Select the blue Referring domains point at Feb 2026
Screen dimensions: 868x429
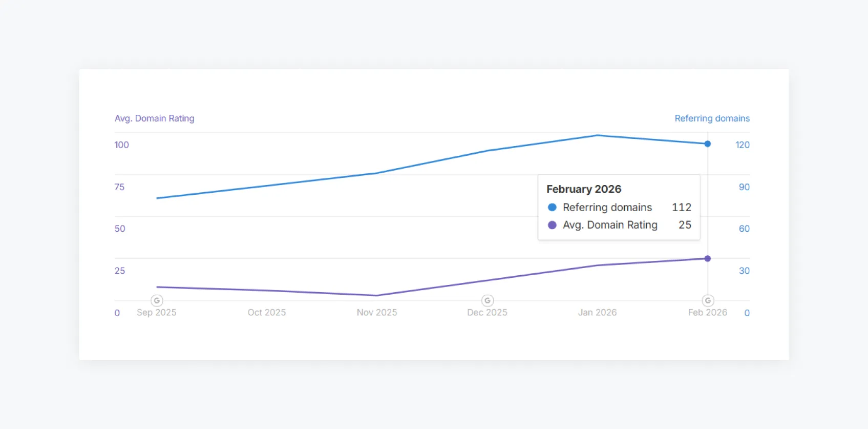[x=708, y=144]
